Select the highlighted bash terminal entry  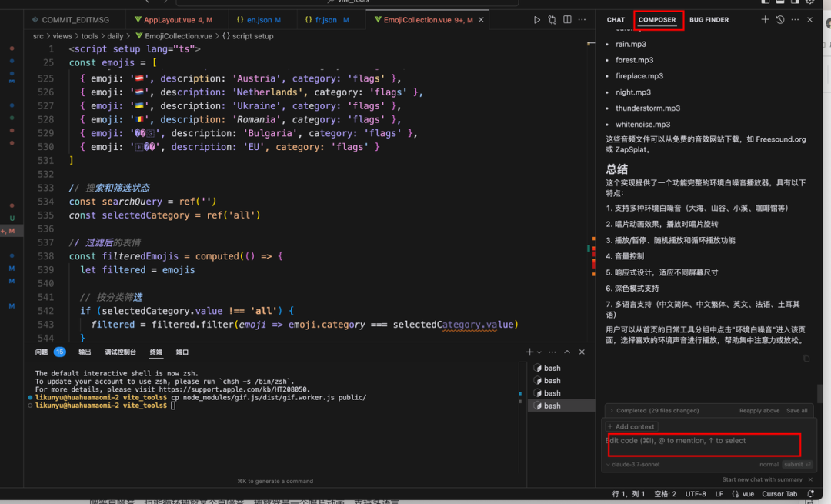click(x=561, y=406)
